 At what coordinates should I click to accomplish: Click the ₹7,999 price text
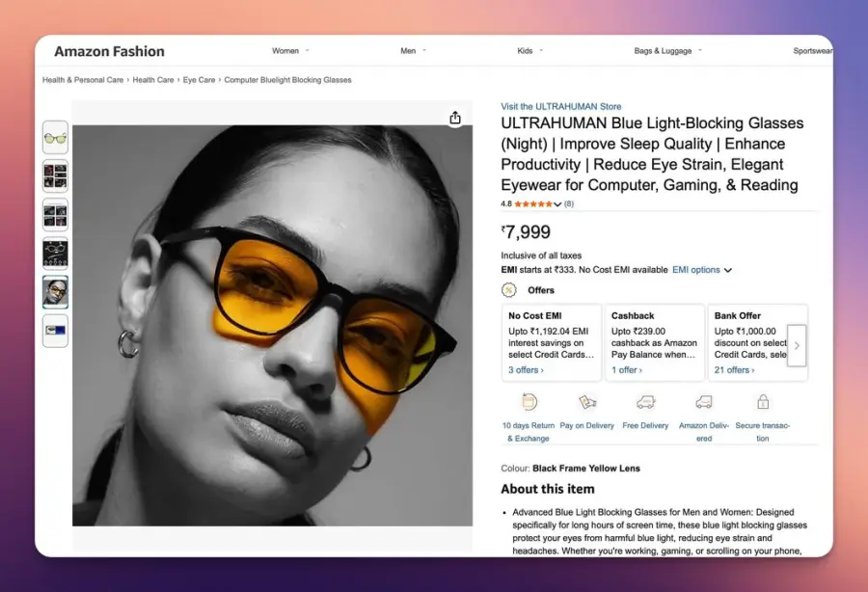point(526,231)
